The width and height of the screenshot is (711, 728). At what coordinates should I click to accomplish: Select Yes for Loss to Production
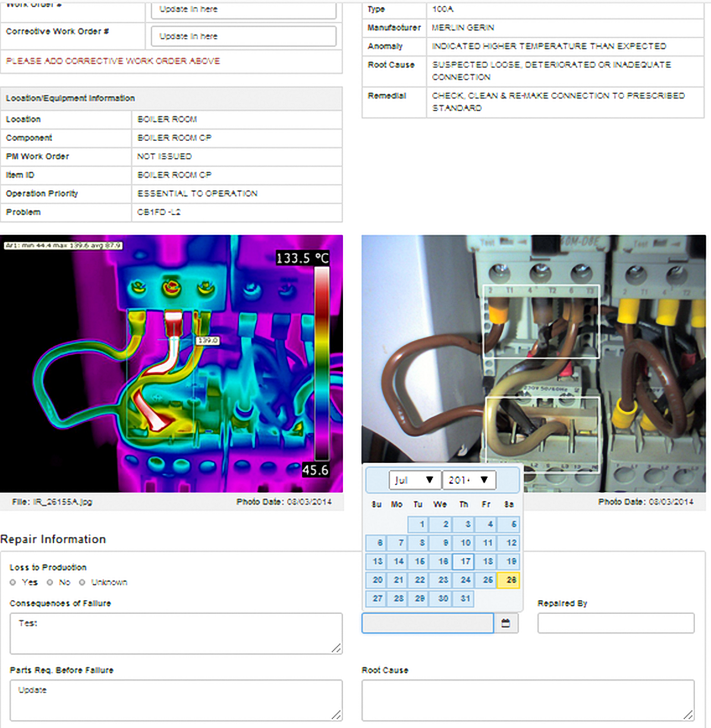[12, 582]
